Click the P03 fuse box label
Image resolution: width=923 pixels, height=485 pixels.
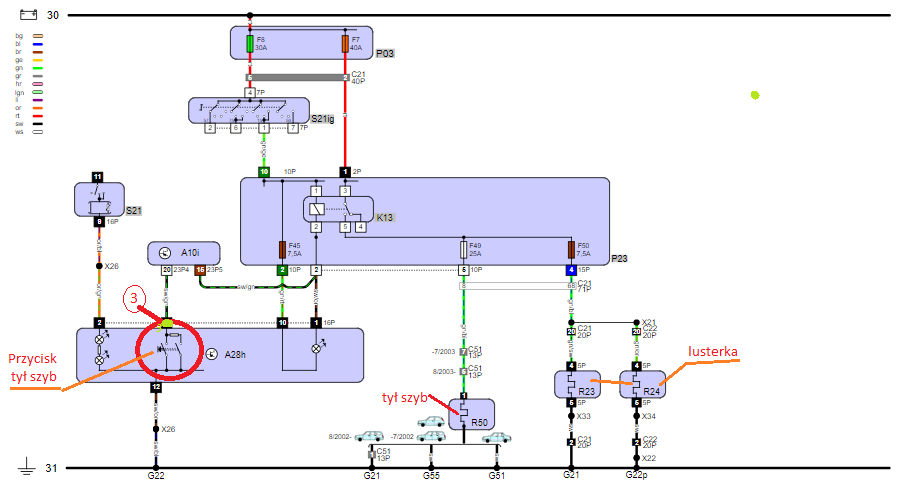click(385, 52)
